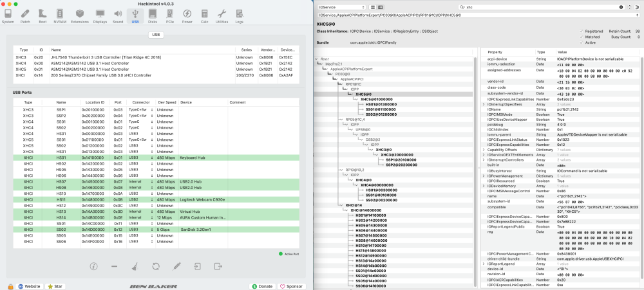Click the import icon below ports list

pyautogui.click(x=198, y=266)
